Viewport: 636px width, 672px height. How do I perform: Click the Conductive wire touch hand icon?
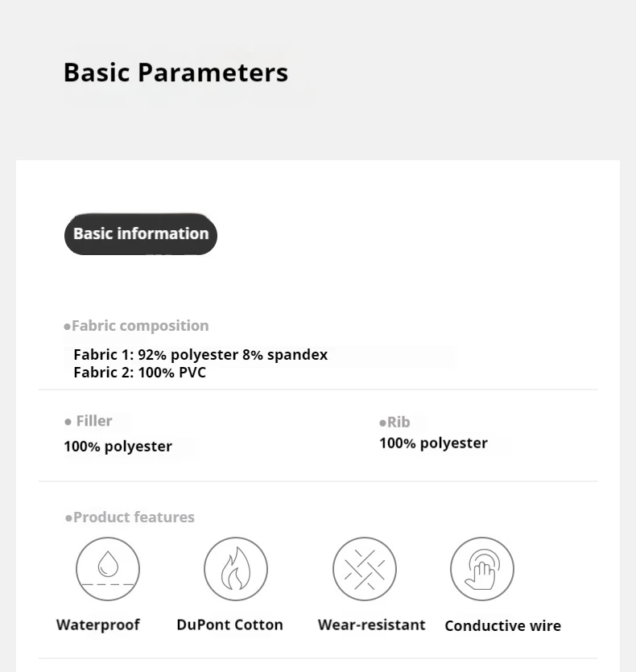tap(482, 569)
